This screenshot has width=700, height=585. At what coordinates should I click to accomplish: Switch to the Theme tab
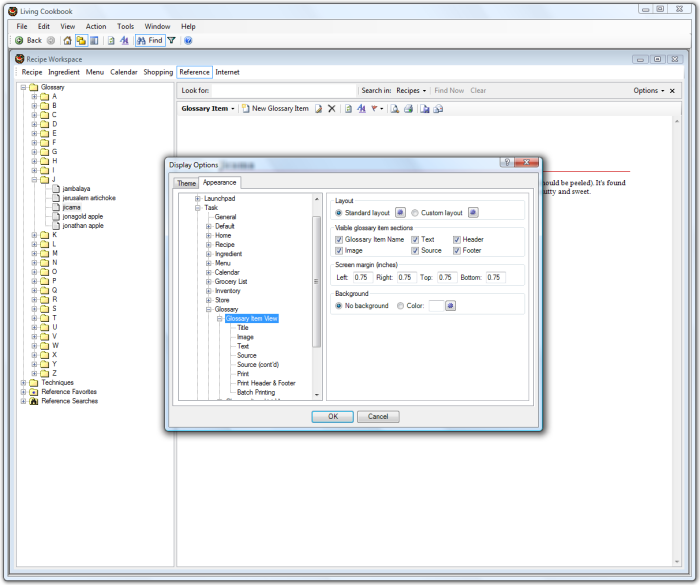(x=186, y=183)
